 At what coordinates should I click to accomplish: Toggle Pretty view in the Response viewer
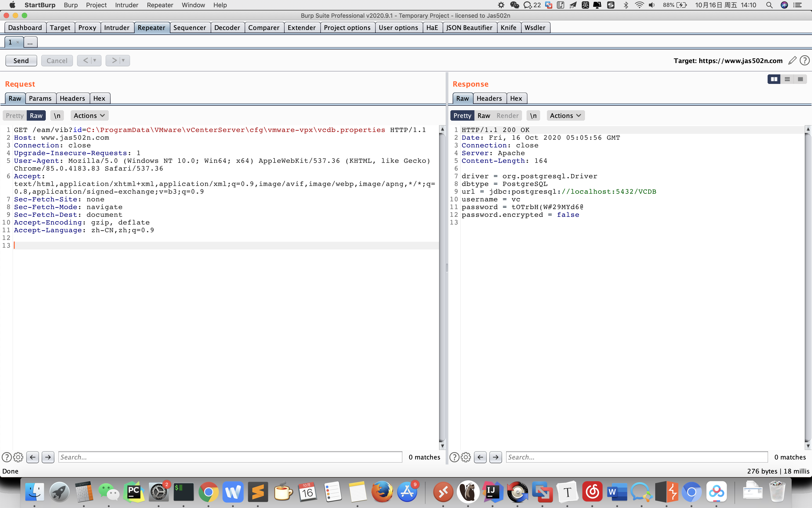[x=462, y=116]
